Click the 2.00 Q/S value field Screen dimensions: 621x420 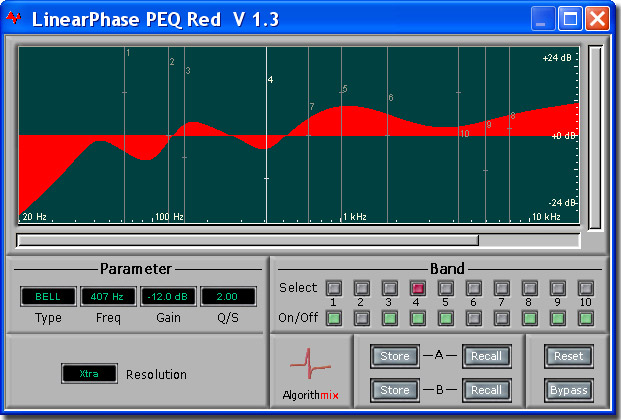click(x=228, y=296)
